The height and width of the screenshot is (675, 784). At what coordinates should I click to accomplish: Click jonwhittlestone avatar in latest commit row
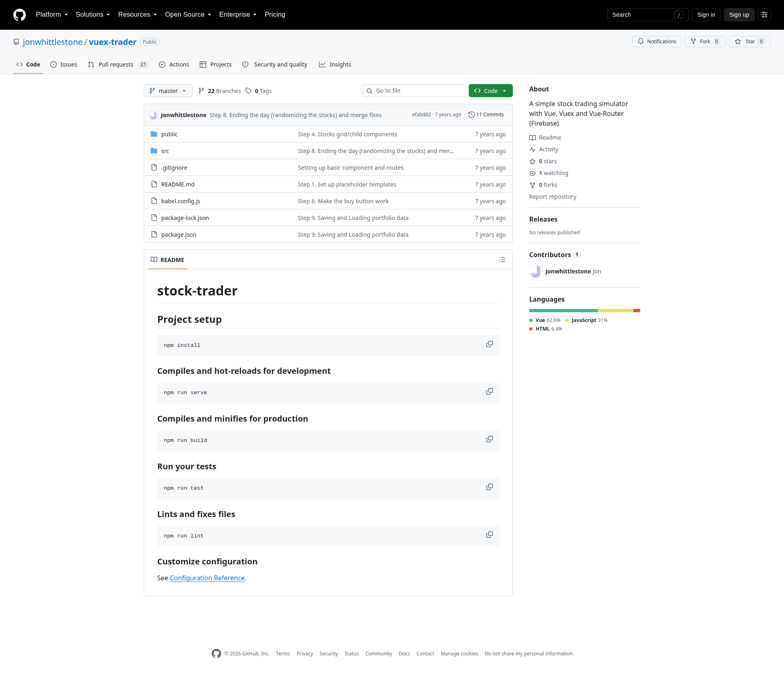[154, 115]
